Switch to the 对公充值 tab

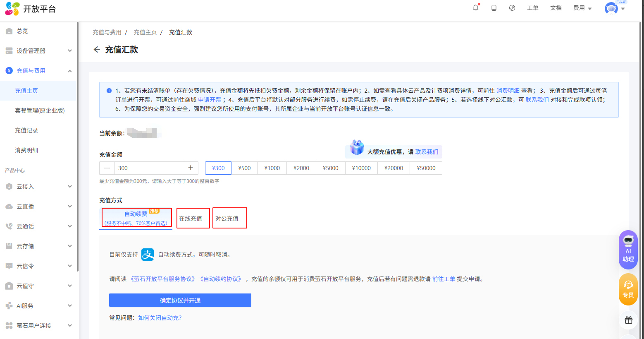(x=227, y=219)
